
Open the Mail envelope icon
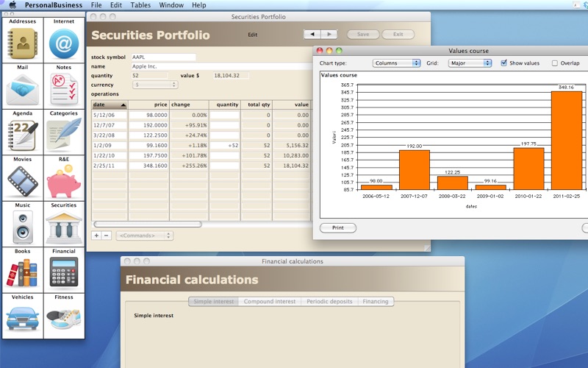[x=23, y=90]
